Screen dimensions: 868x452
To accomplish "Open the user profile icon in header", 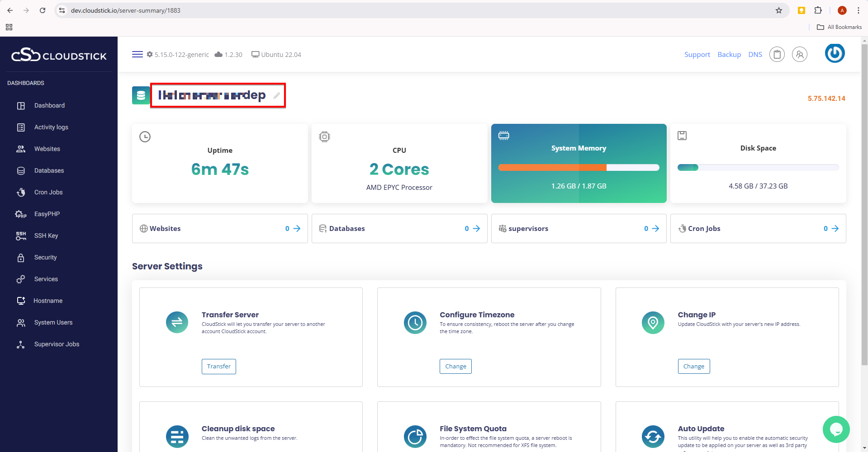I will point(799,55).
